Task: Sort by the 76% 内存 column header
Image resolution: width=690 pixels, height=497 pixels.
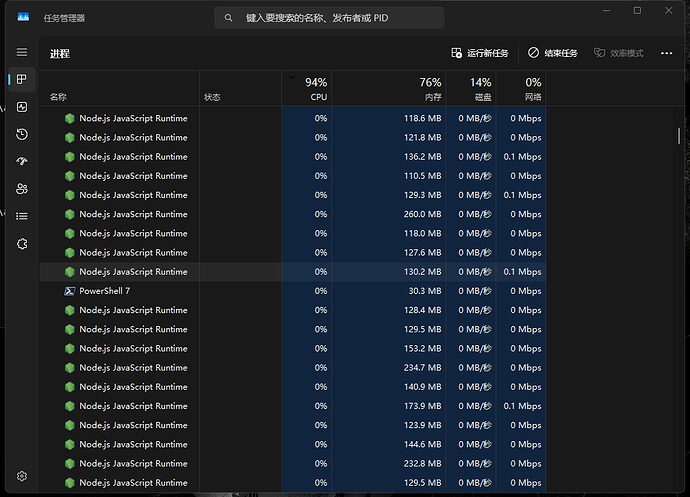Action: coord(389,88)
